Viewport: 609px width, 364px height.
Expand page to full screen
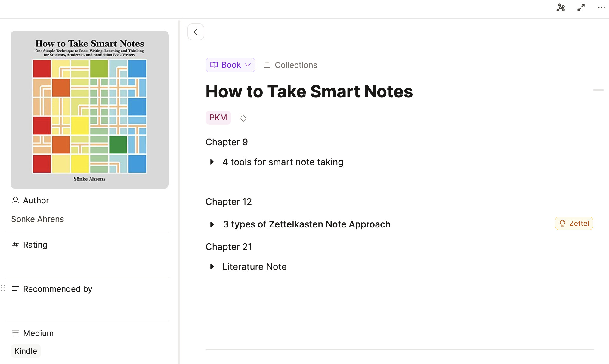tap(581, 8)
